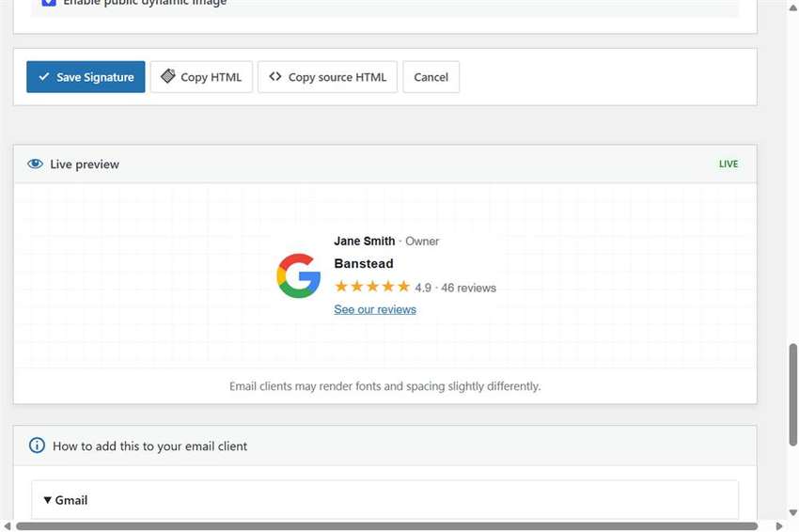Click the LIVE status label

pyautogui.click(x=728, y=164)
